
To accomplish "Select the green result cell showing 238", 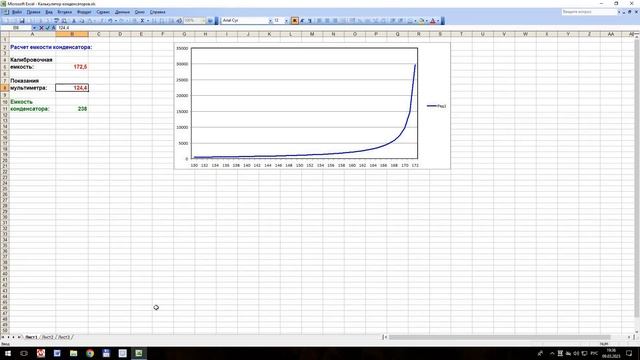I will click(x=72, y=109).
